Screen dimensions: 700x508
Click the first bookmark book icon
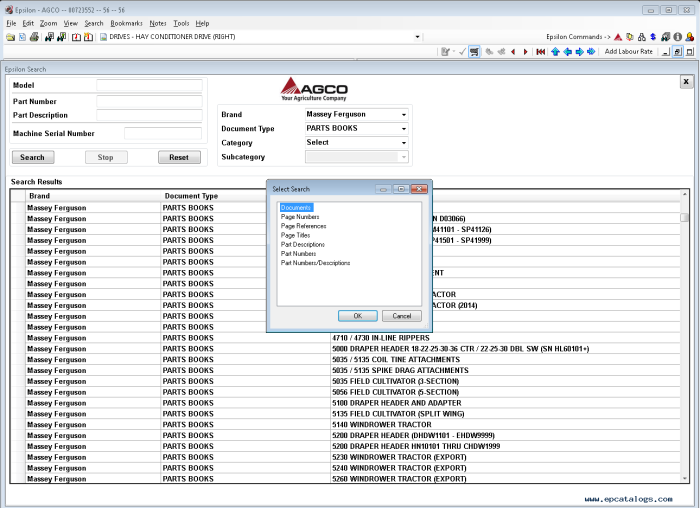(76, 37)
